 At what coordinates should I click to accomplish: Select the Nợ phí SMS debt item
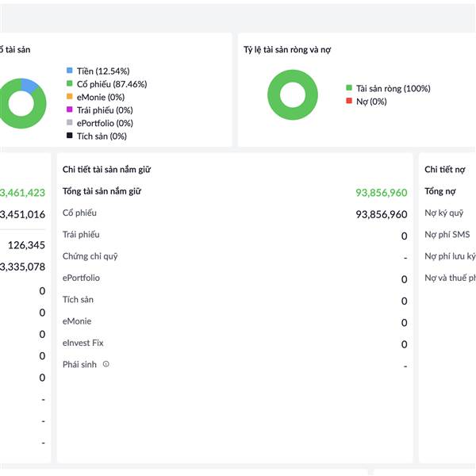point(447,235)
